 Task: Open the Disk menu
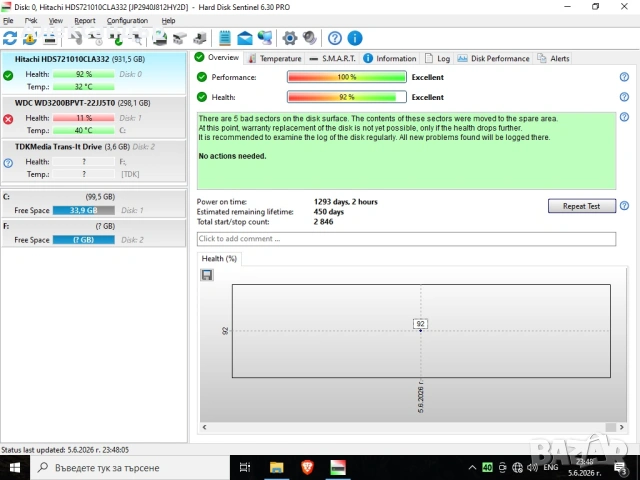tap(31, 20)
